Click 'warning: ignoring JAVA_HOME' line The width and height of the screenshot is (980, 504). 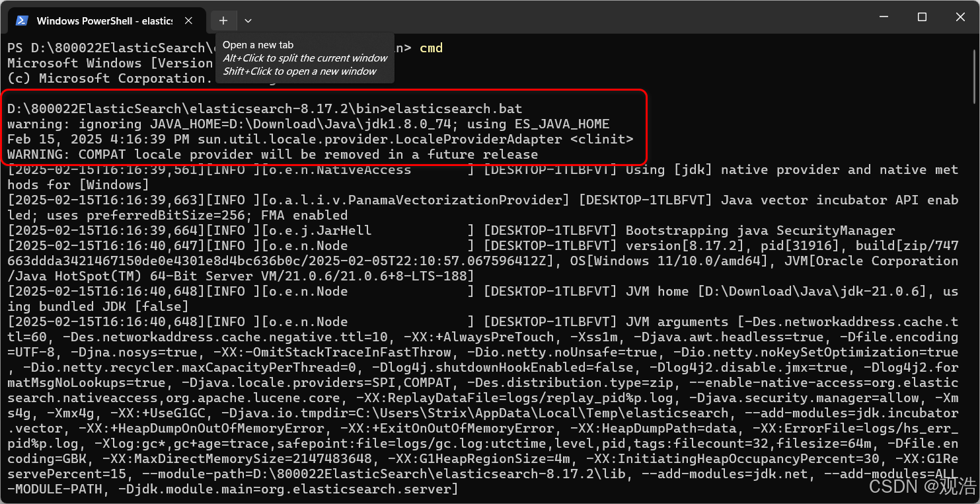pos(308,124)
